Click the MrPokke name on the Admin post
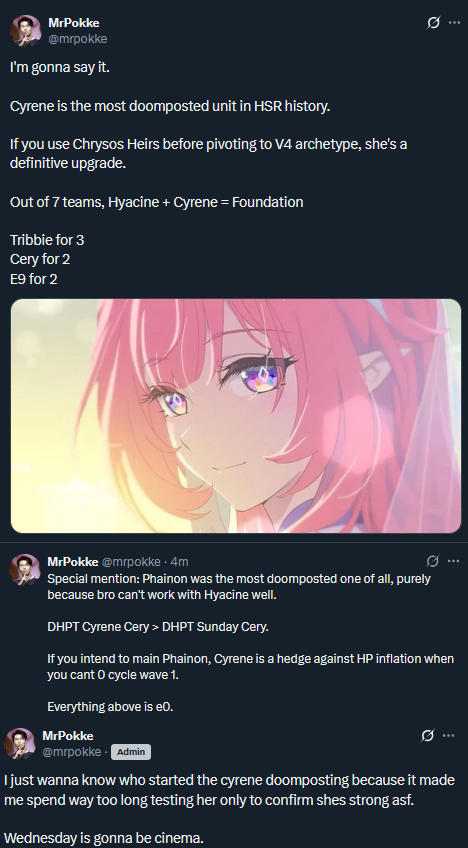This screenshot has height=848, width=468. click(x=68, y=736)
